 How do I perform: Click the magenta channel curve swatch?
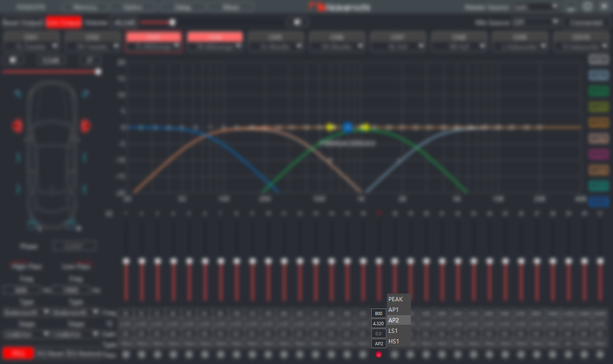pos(598,154)
